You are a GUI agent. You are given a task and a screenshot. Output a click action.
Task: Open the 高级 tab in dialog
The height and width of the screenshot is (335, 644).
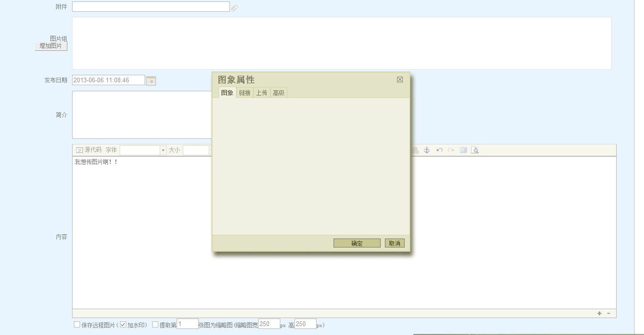[x=278, y=93]
